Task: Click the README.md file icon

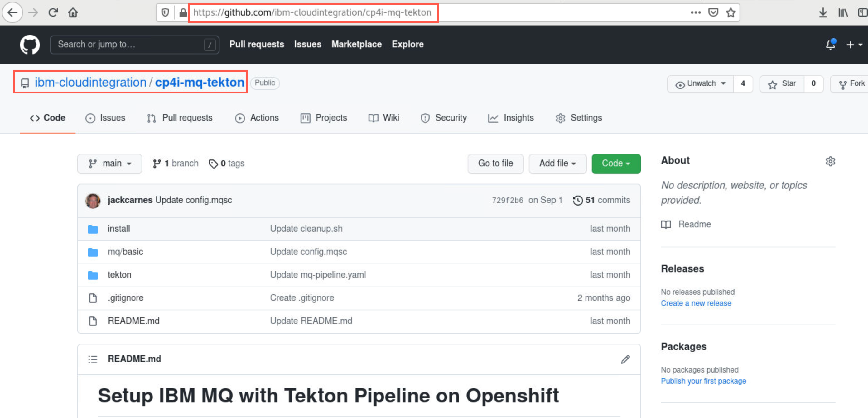Action: click(93, 321)
